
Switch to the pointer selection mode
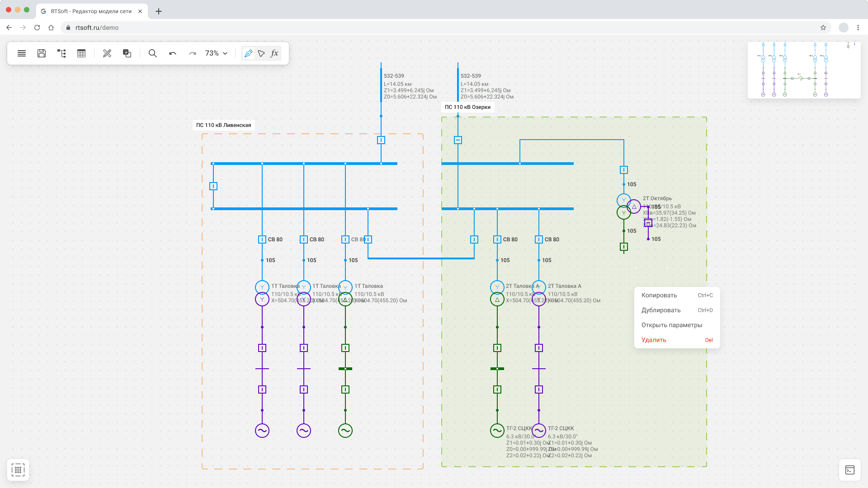tap(261, 53)
